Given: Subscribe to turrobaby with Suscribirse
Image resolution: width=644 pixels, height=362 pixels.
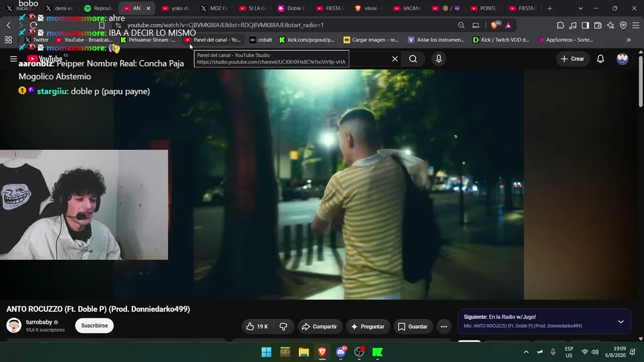Looking at the screenshot, I should click(x=95, y=326).
